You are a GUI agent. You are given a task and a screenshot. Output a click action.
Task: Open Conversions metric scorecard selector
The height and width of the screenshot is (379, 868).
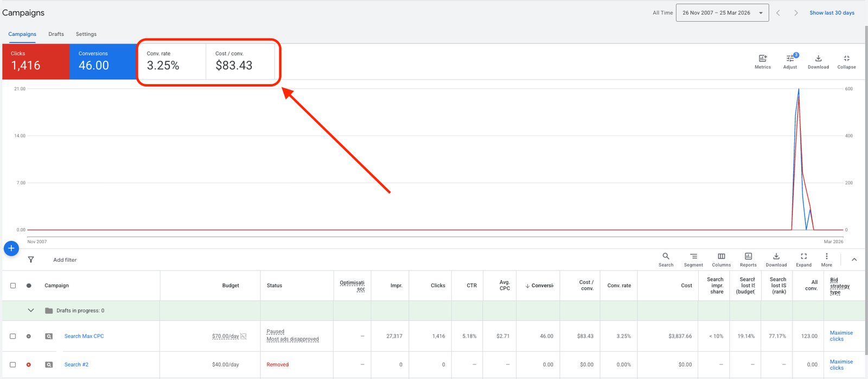[103, 61]
